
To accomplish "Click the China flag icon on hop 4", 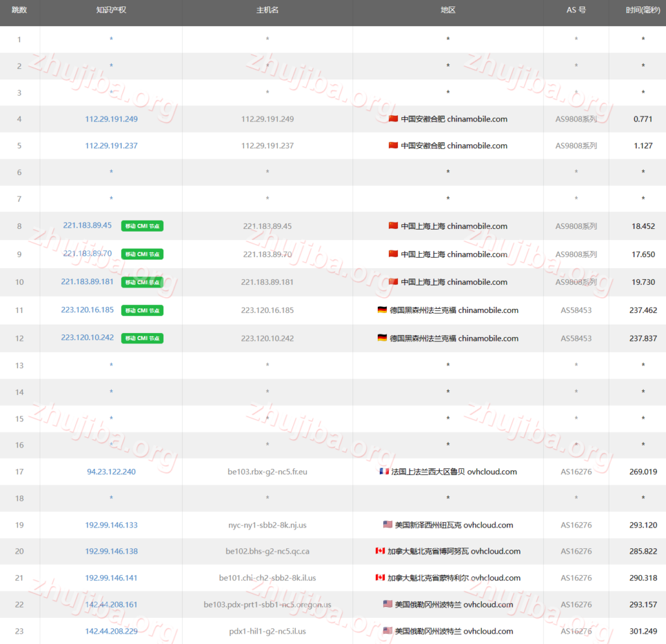I will click(x=393, y=119).
